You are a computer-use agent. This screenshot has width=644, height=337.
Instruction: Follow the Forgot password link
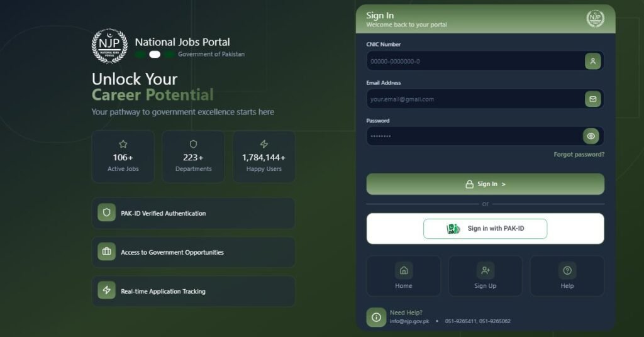pos(579,155)
